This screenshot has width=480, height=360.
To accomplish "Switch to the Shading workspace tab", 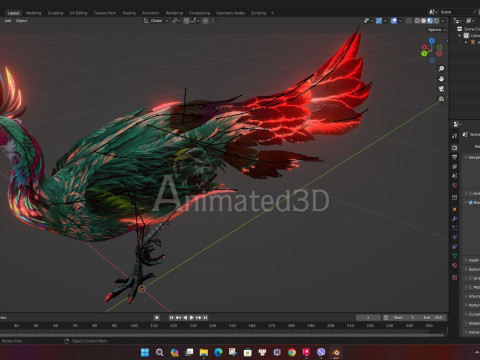I will [129, 13].
